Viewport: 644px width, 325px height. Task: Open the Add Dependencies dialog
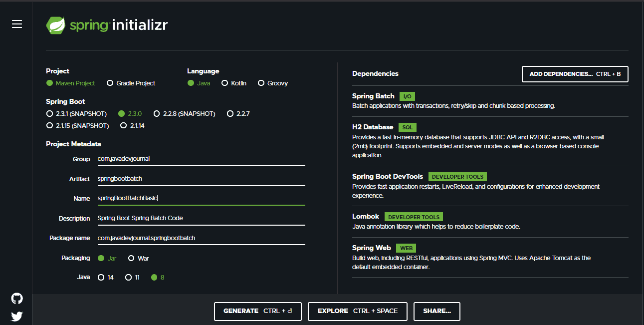(x=575, y=74)
